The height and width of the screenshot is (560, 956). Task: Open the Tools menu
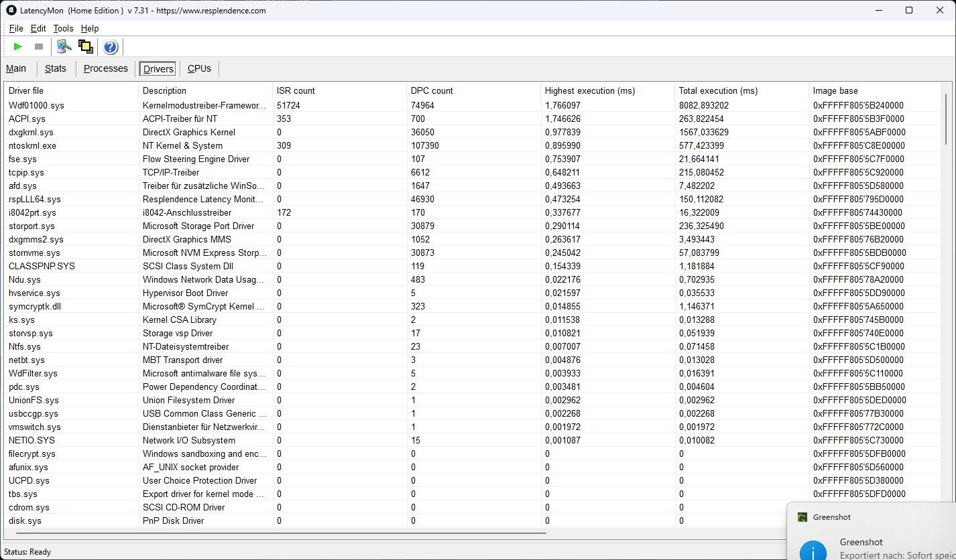(63, 28)
